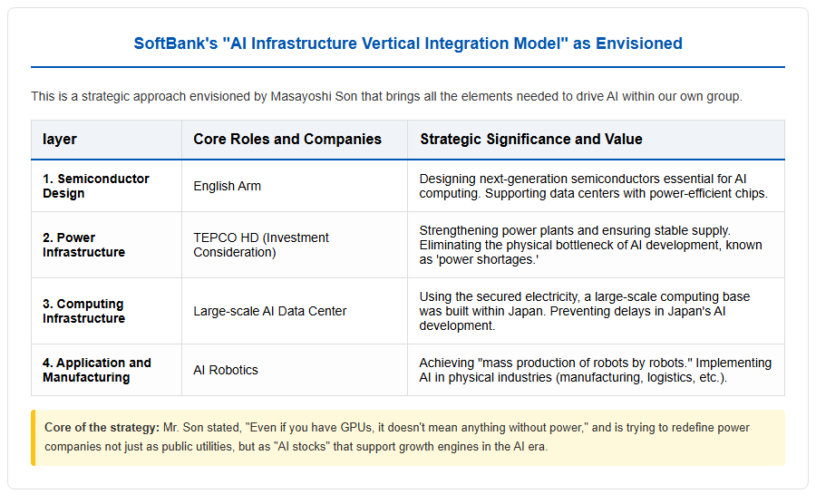
Task: Click the 'mass production of robots' description
Action: click(596, 370)
